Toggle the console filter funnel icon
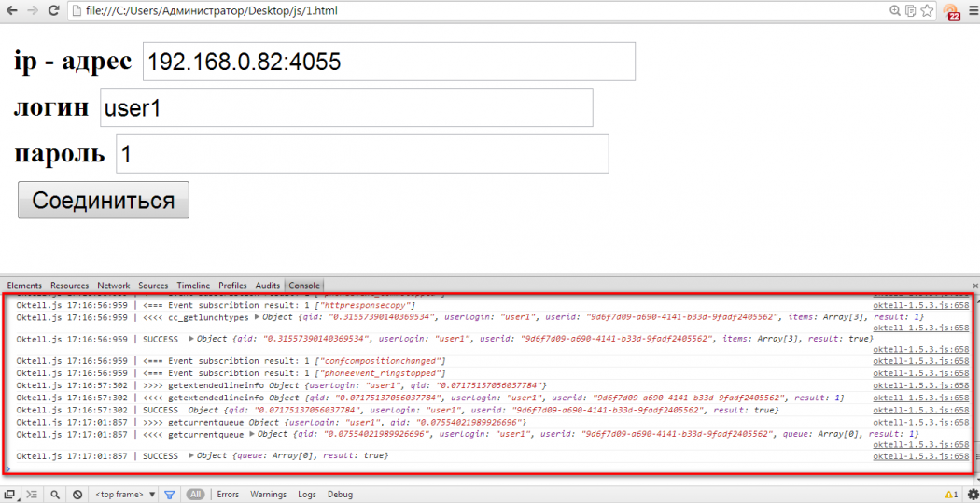980x503 pixels. pyautogui.click(x=169, y=495)
